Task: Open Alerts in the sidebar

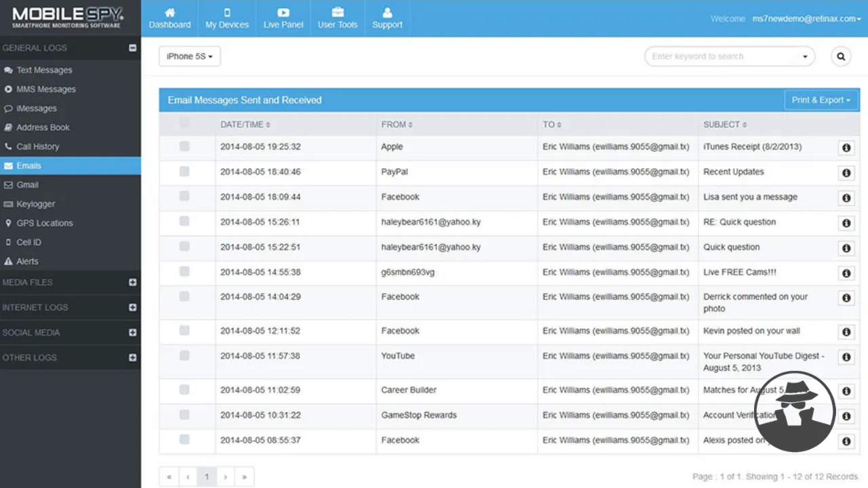Action: coord(71,262)
